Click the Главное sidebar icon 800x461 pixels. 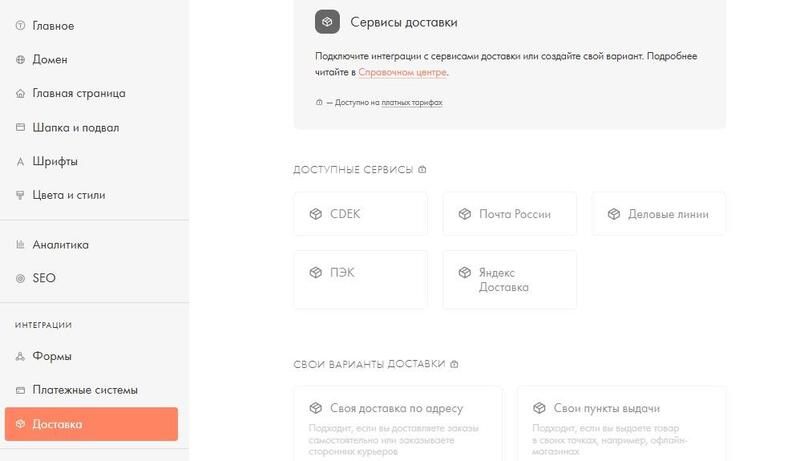tap(20, 25)
